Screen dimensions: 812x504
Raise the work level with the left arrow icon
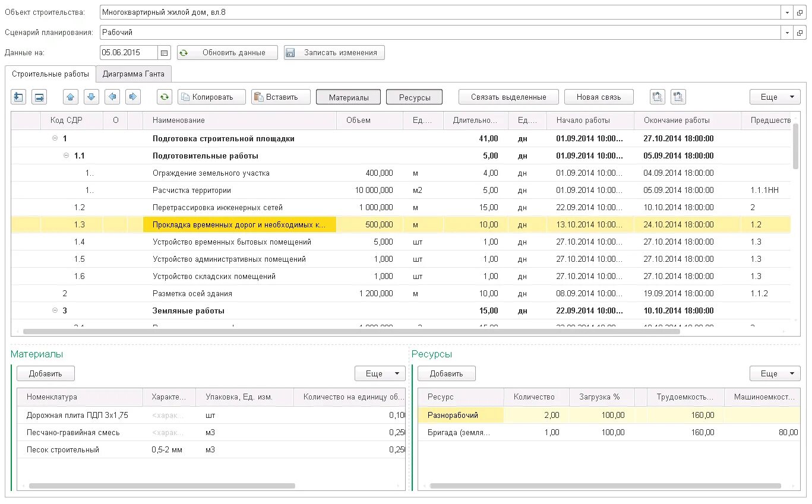pos(112,97)
